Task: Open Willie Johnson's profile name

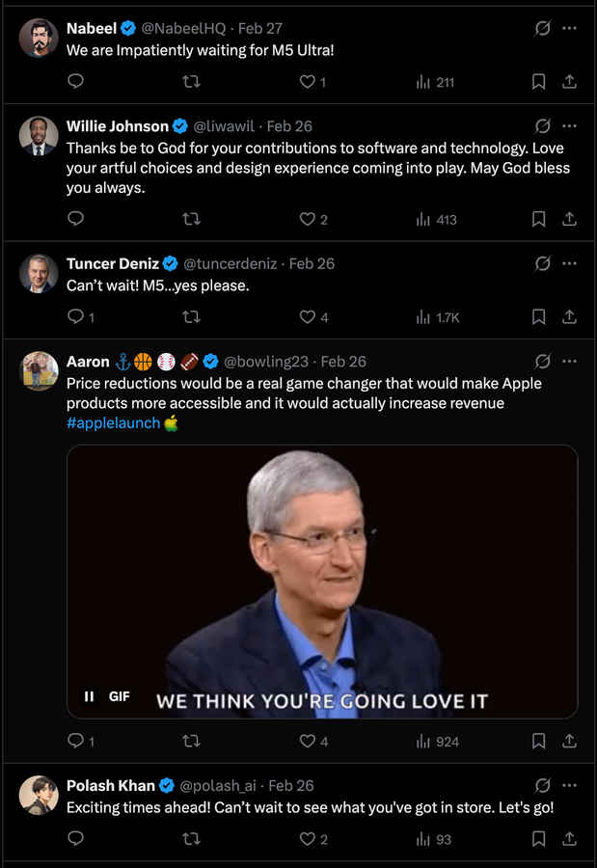Action: coord(117,126)
